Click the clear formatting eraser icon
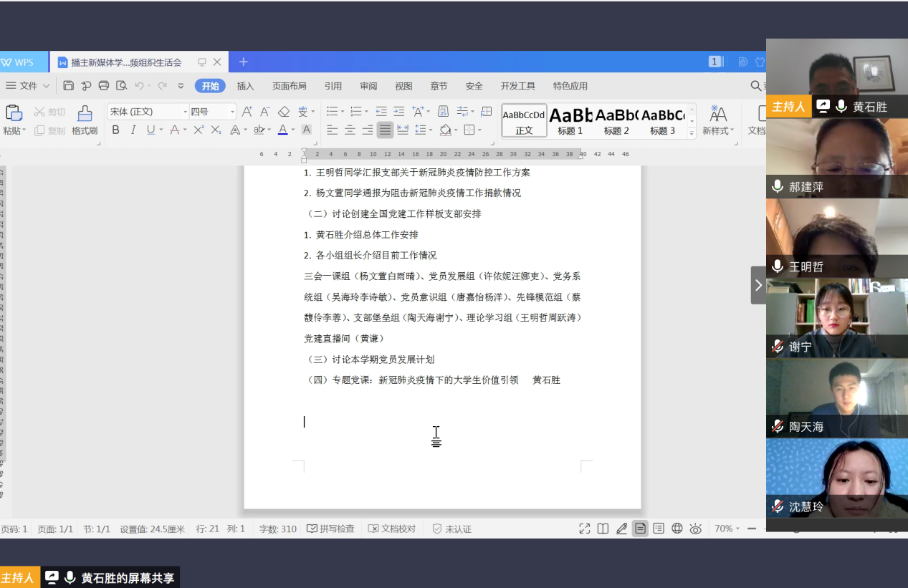908x588 pixels. (x=284, y=112)
